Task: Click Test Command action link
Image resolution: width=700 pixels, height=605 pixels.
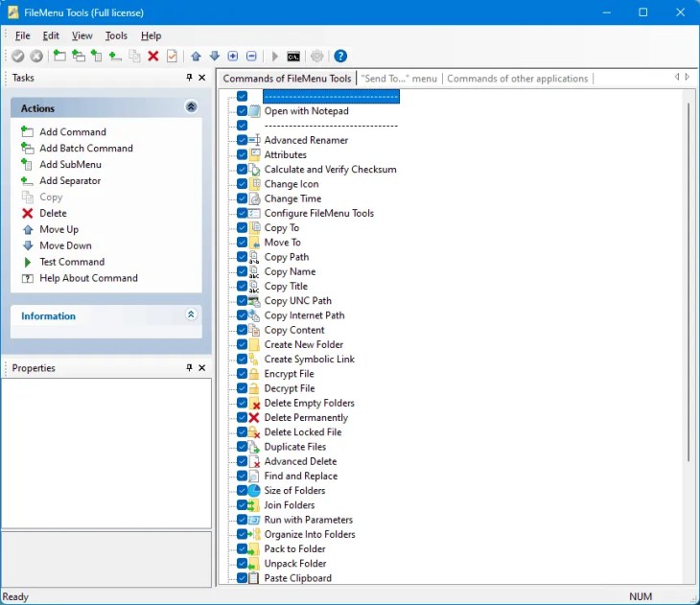Action: point(72,262)
